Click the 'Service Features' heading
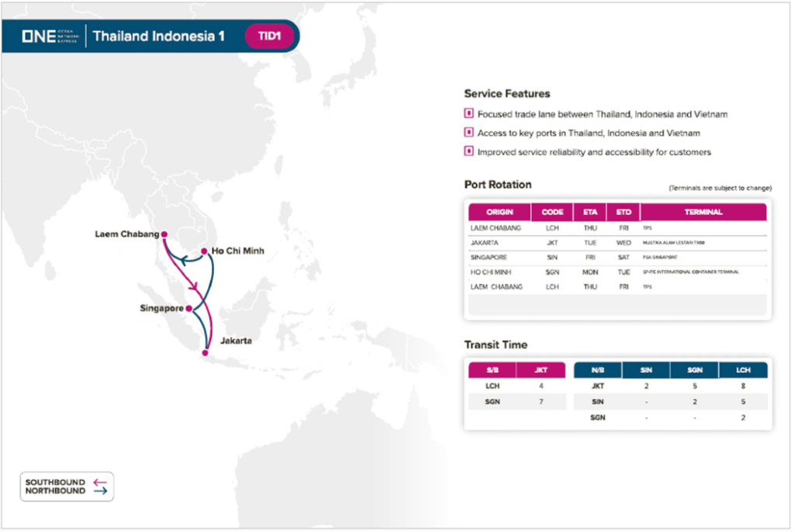Screen dimensions: 794x532 tap(507, 94)
